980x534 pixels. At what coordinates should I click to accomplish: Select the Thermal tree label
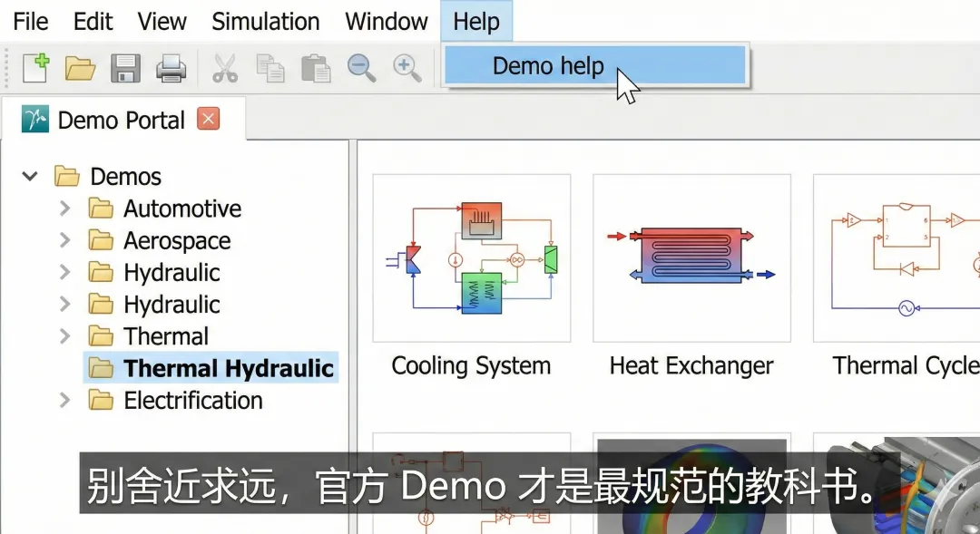click(166, 336)
